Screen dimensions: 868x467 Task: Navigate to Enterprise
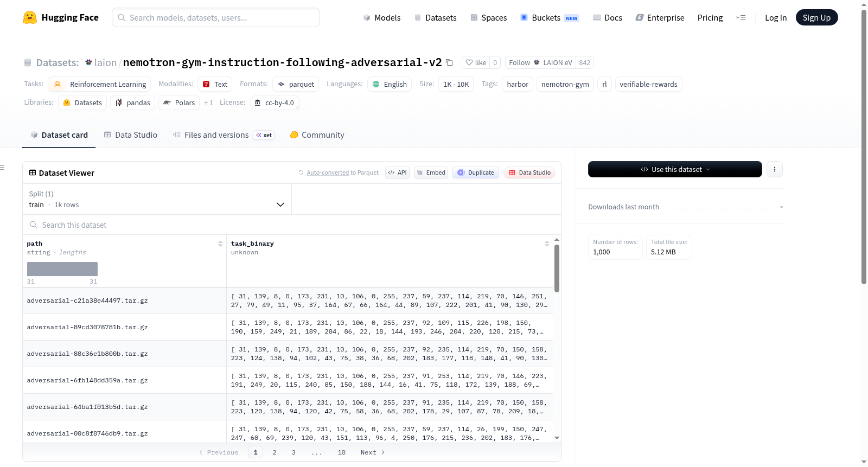[x=660, y=17]
